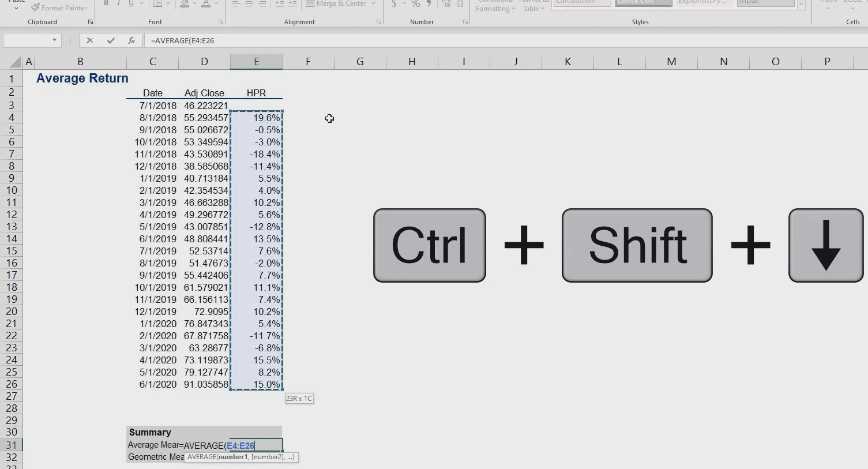Viewport: 868px width, 469px height.
Task: Click the Average Return title cell
Action: click(x=82, y=78)
